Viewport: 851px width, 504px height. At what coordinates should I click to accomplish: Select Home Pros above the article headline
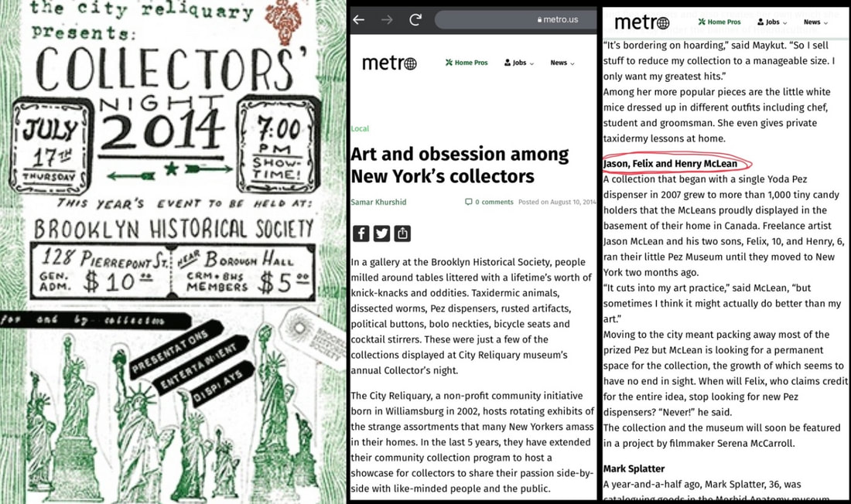(x=467, y=63)
